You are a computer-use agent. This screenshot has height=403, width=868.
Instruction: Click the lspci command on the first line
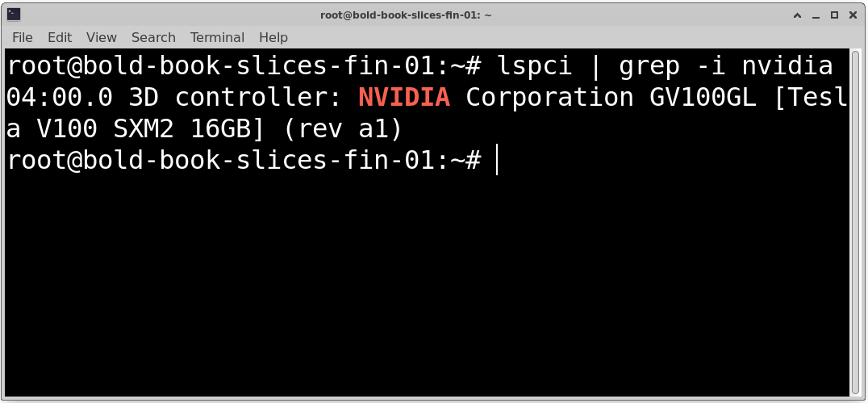pyautogui.click(x=534, y=66)
